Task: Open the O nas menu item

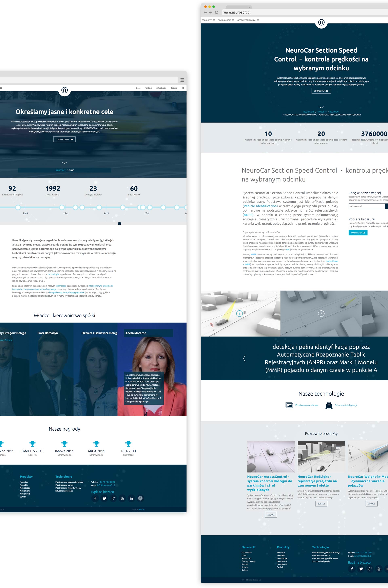Action: pos(138,88)
